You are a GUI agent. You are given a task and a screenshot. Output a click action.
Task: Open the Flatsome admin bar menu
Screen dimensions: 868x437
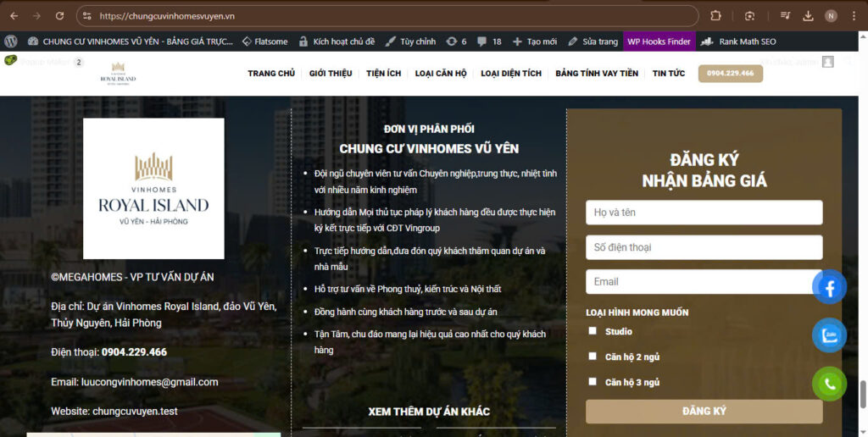(264, 41)
